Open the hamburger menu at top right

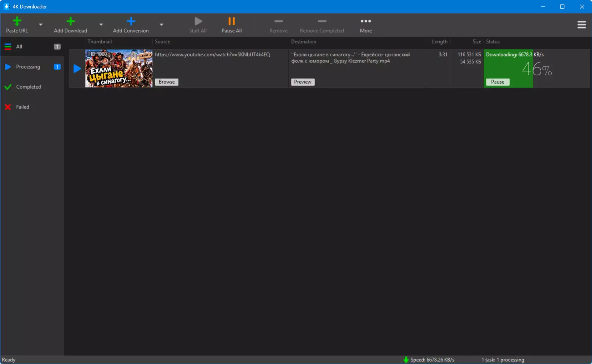coord(582,25)
